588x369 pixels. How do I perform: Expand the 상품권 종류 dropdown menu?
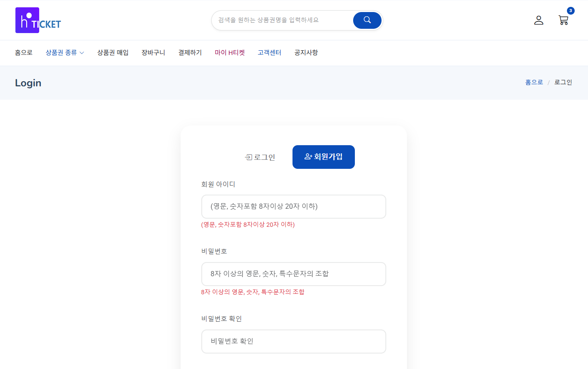coord(65,53)
